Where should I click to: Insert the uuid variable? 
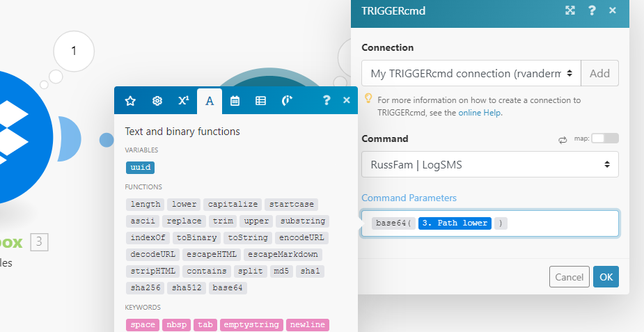(x=141, y=167)
